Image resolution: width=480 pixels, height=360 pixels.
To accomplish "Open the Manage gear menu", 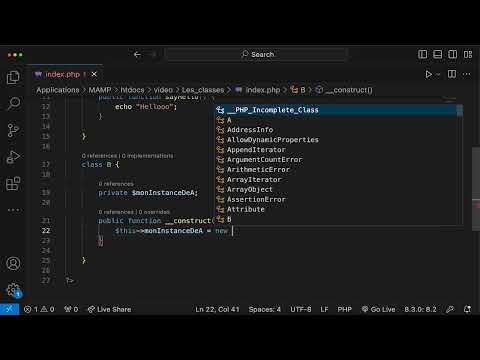I will [13, 290].
